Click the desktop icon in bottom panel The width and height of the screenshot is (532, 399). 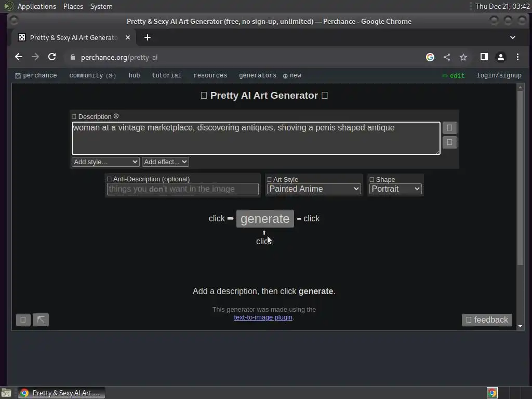coord(6,393)
